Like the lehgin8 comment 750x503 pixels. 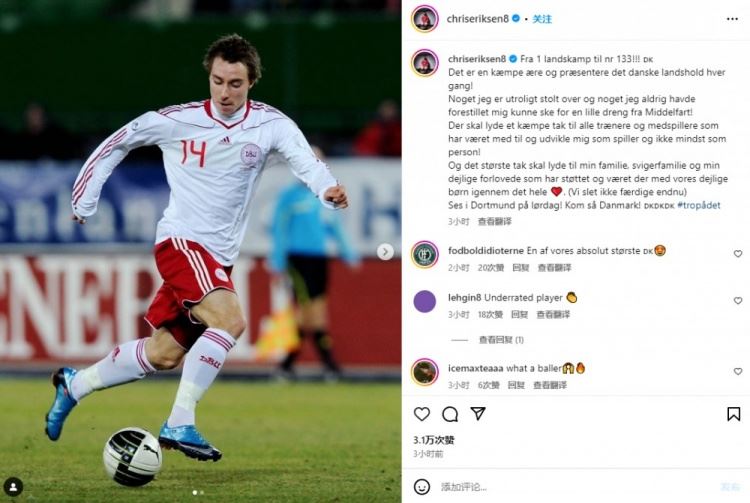pos(738,300)
